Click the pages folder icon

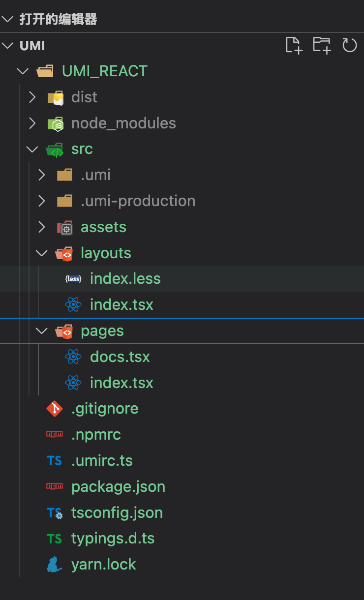point(64,331)
